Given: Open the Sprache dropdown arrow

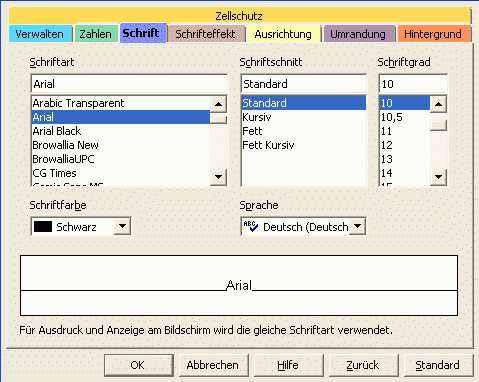Looking at the screenshot, I should pos(357,226).
